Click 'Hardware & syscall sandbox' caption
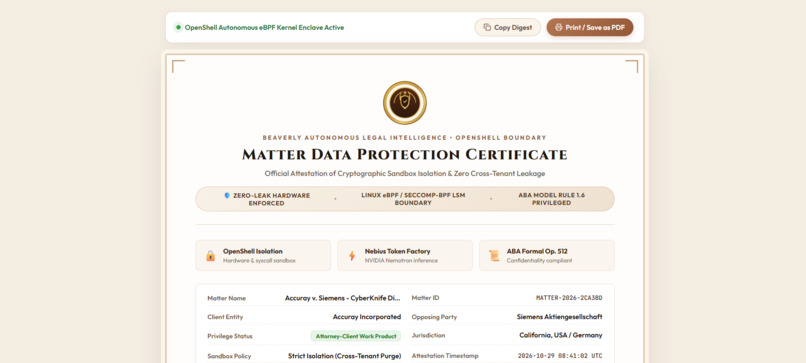The height and width of the screenshot is (363, 806). pyautogui.click(x=259, y=261)
